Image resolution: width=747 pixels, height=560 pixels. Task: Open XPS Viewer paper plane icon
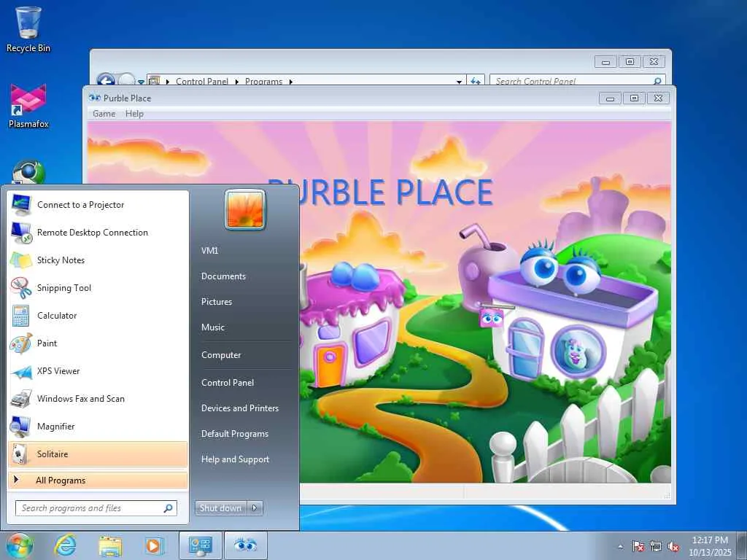click(x=21, y=371)
